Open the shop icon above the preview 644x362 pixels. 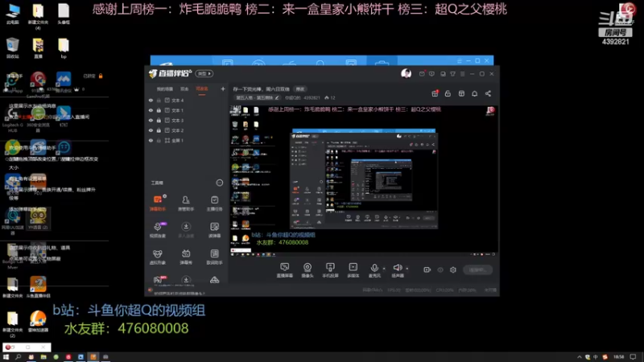coord(461,93)
